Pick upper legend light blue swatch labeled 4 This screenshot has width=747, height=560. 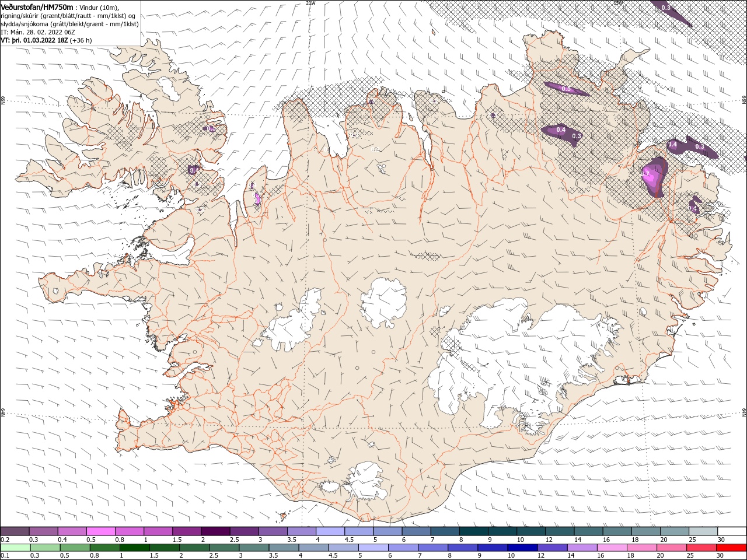[x=330, y=531]
